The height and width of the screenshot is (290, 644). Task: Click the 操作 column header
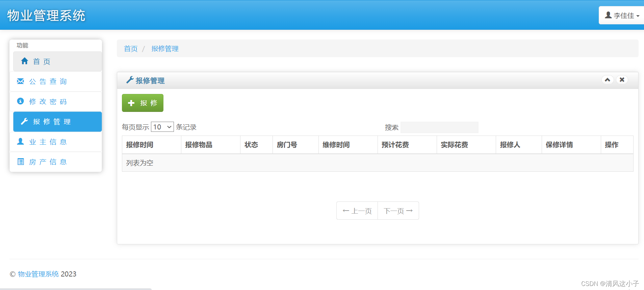(x=617, y=145)
